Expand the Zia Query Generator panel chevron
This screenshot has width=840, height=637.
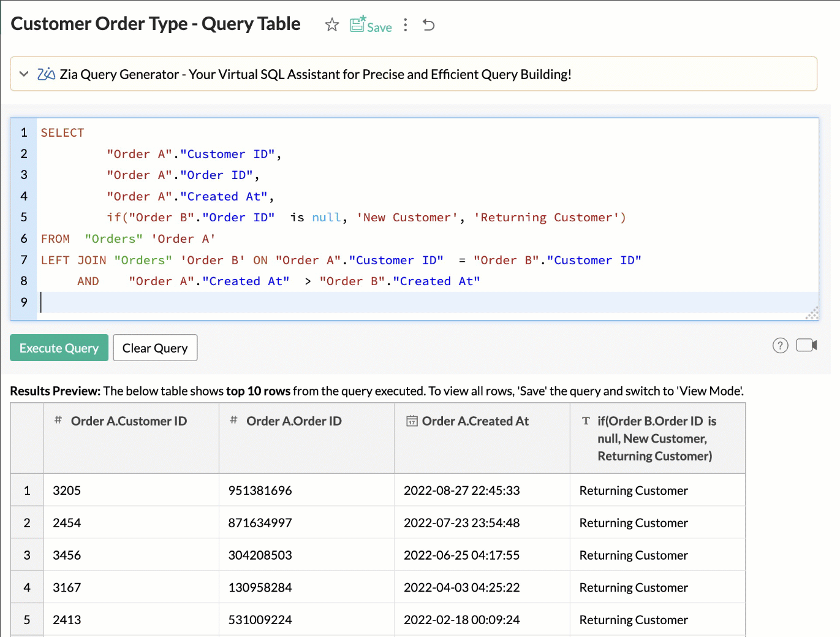pyautogui.click(x=23, y=74)
